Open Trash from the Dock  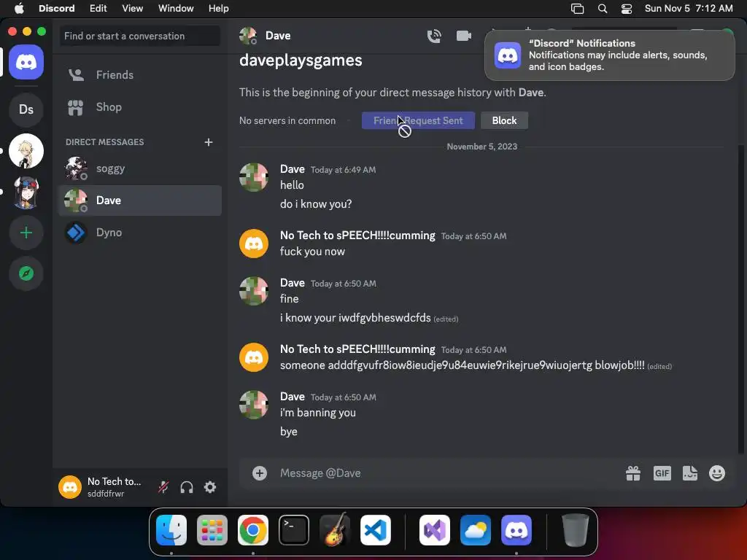coord(575,530)
